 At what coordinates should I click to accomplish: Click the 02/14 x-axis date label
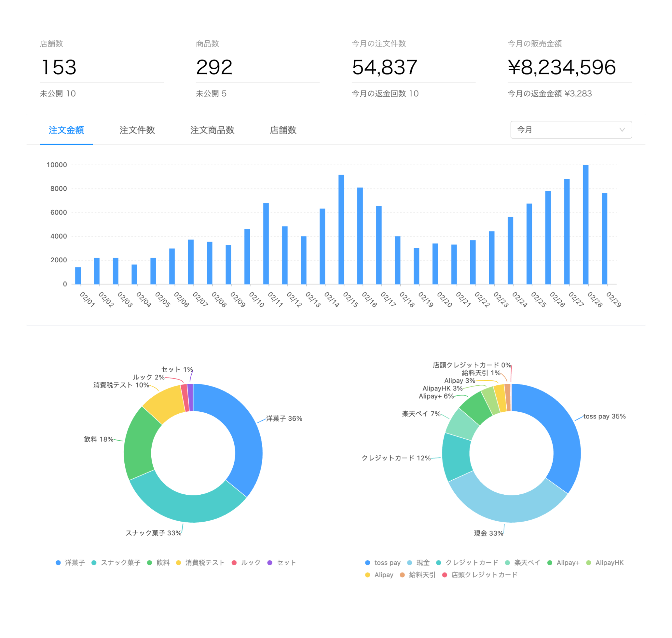pos(331,300)
